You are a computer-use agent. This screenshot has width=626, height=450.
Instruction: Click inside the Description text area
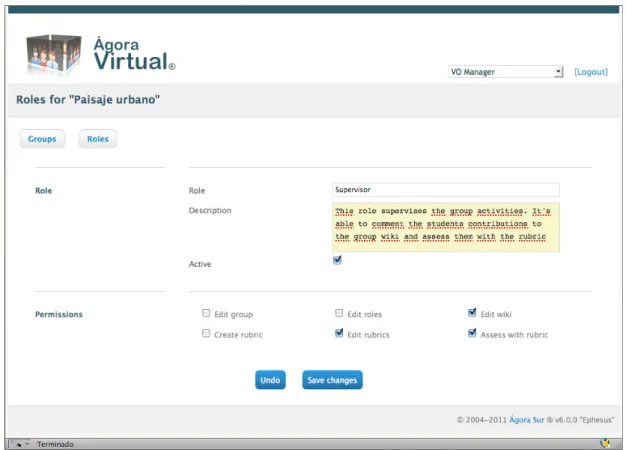click(x=446, y=227)
